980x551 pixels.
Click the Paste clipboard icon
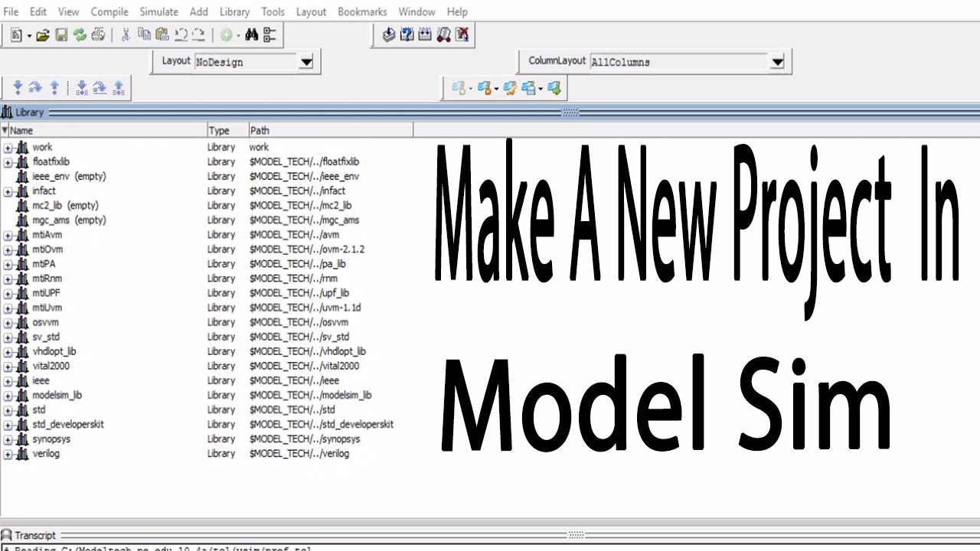(x=162, y=35)
